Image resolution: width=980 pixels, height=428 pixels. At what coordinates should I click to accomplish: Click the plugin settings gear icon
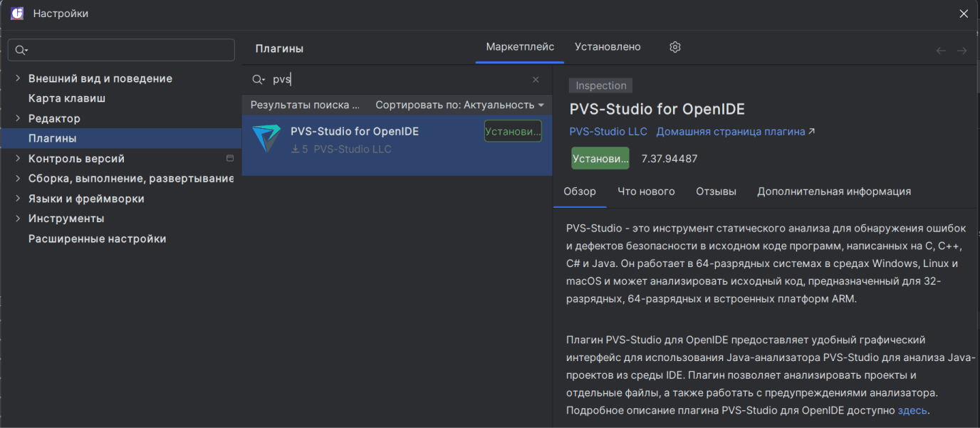[675, 47]
